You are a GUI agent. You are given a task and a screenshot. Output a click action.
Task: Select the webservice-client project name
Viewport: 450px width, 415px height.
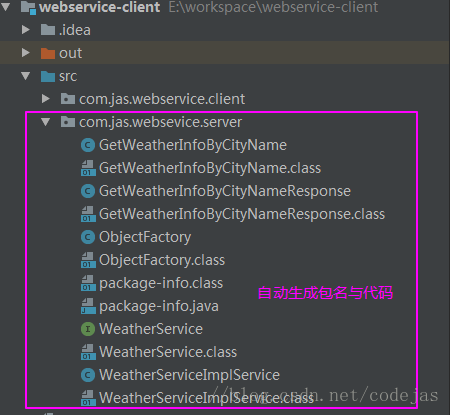(99, 7)
